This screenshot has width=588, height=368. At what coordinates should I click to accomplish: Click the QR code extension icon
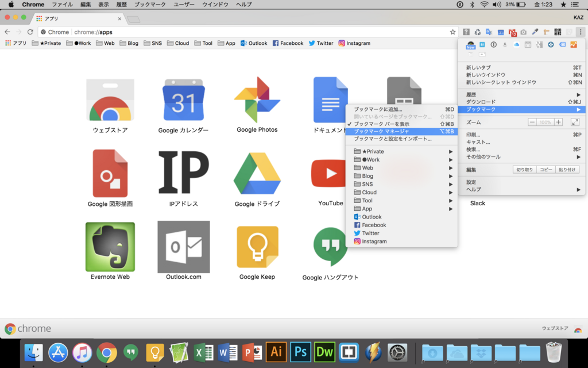(x=558, y=32)
